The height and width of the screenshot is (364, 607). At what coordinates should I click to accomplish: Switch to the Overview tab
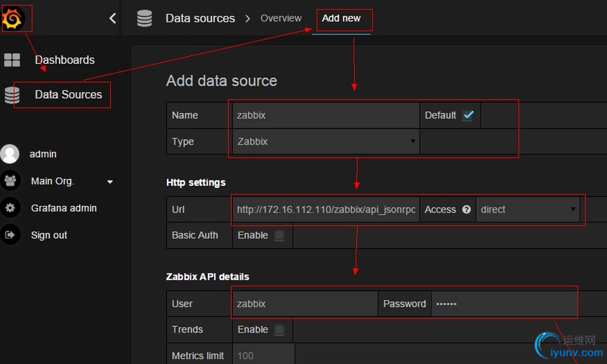(x=281, y=18)
